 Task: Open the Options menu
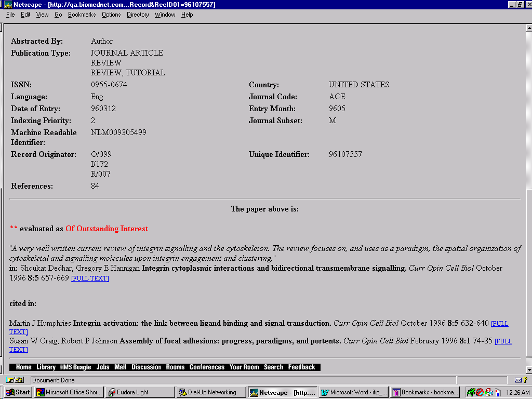pyautogui.click(x=111, y=15)
